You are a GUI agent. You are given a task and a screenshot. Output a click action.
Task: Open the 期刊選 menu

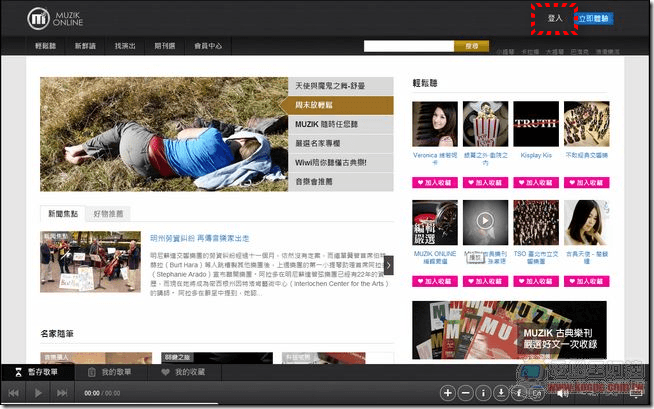tap(165, 46)
